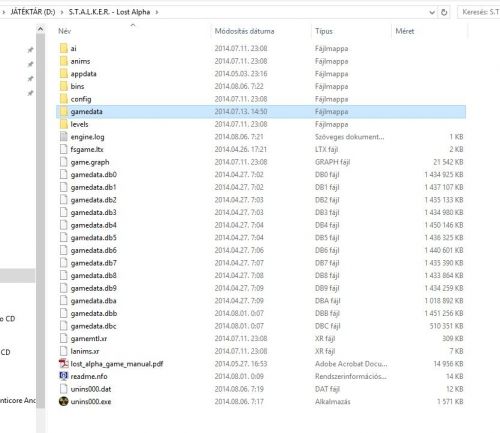Click the Keresés search box
This screenshot has height=433, width=500.
[x=479, y=12]
